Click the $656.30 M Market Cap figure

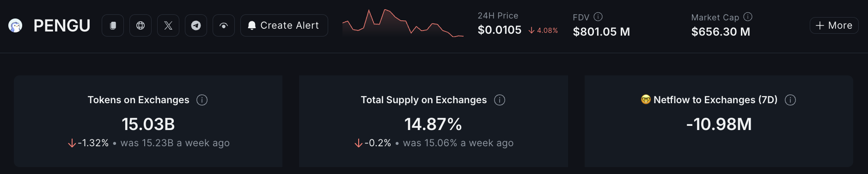click(721, 32)
